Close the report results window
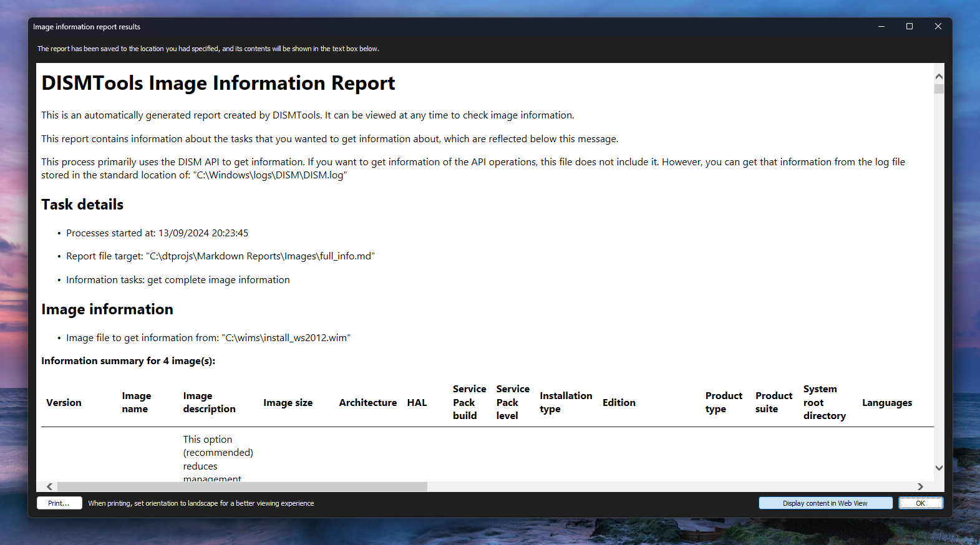 click(938, 26)
